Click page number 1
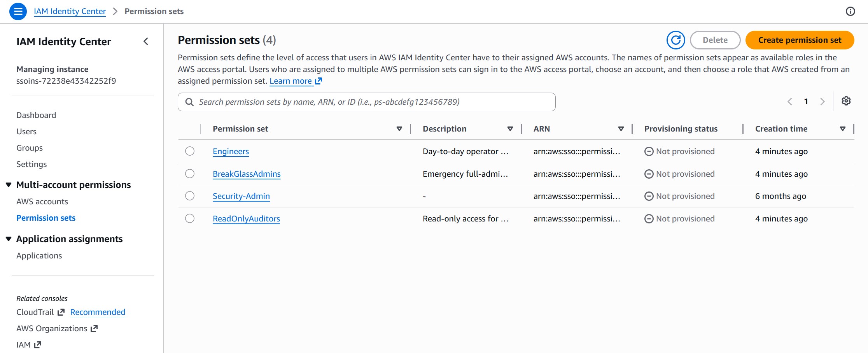This screenshot has width=868, height=353. coord(806,102)
